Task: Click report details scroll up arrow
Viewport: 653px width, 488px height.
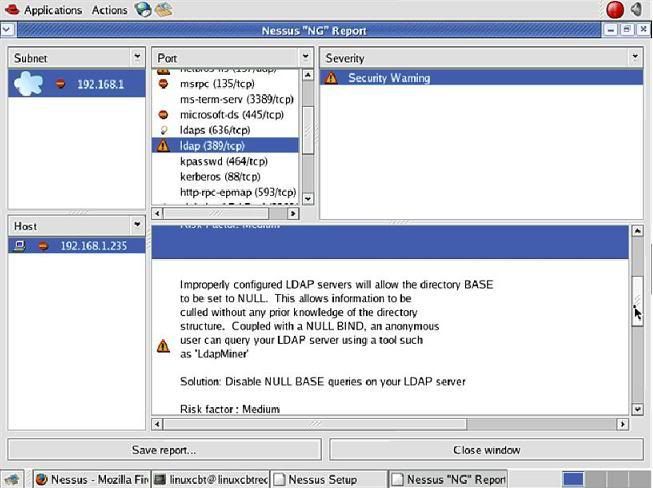Action: [x=638, y=231]
